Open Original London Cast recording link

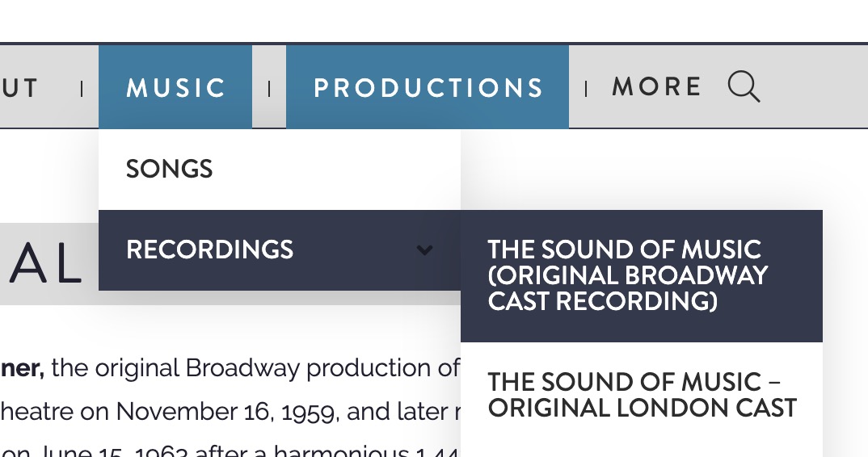[642, 395]
